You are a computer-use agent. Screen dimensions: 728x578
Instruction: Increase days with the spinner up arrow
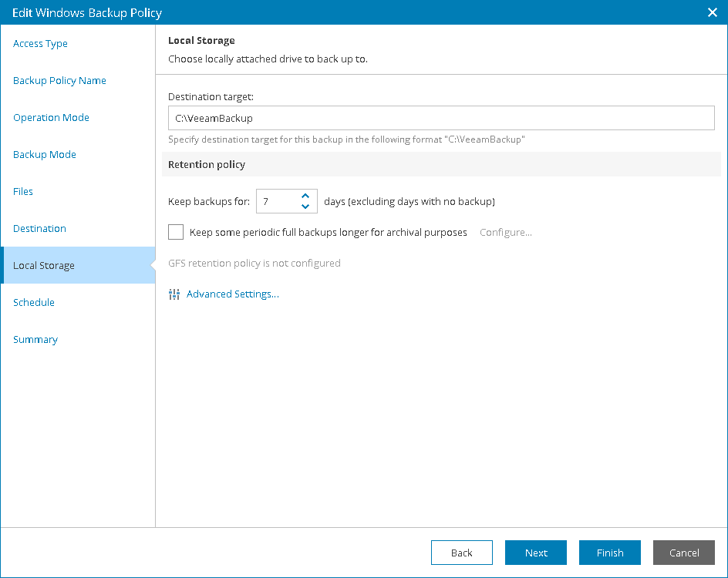(x=307, y=196)
